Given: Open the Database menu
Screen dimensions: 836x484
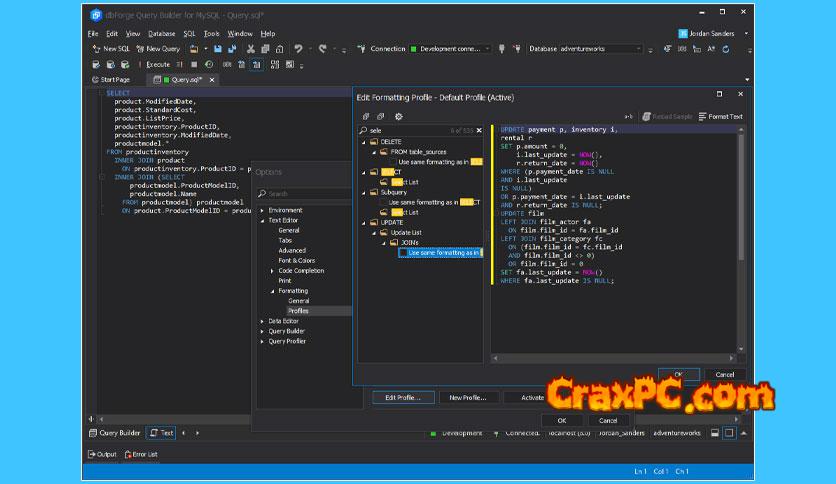Looking at the screenshot, I should click(x=161, y=33).
